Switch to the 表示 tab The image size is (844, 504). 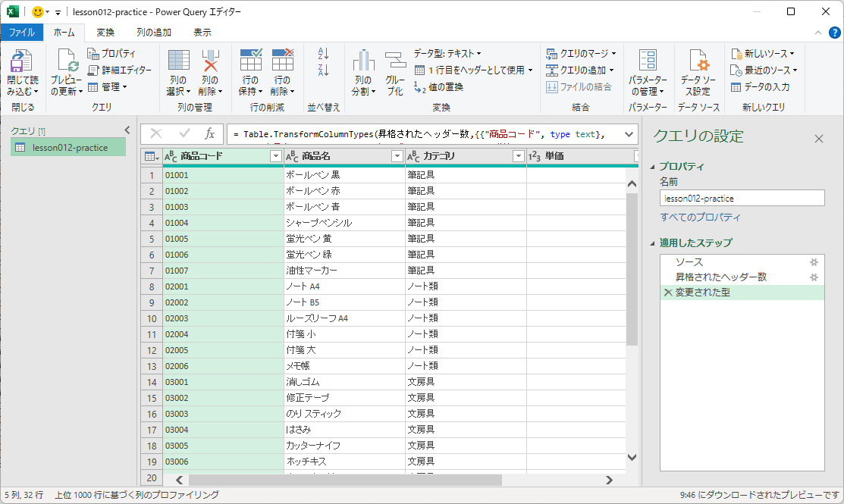pos(202,33)
